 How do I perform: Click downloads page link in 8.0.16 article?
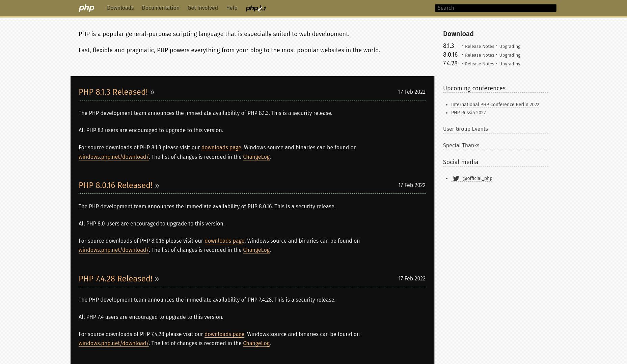point(224,241)
